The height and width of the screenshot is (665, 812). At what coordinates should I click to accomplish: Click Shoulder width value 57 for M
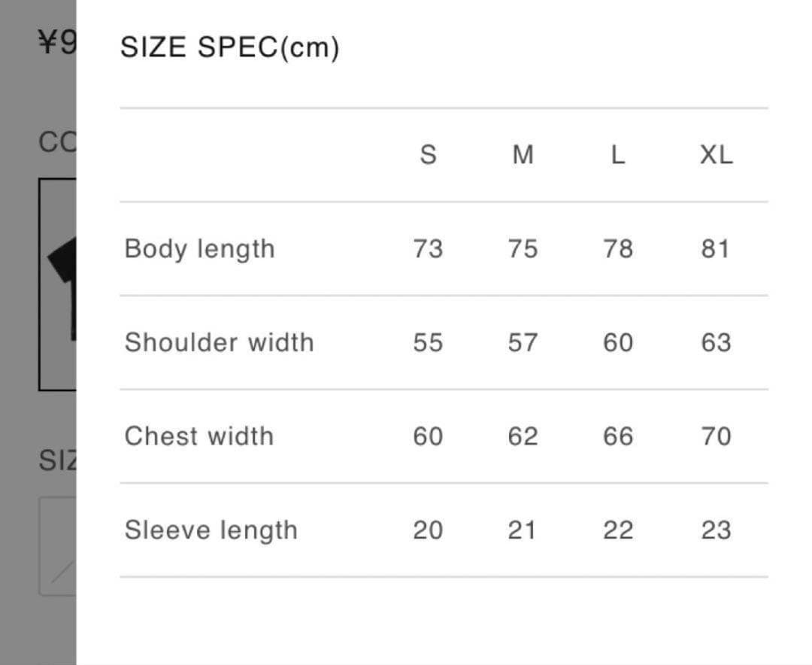tap(523, 342)
